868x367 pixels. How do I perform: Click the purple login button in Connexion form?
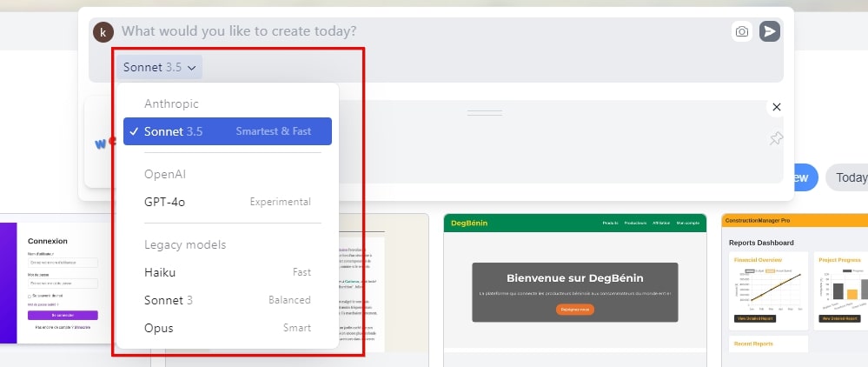[63, 315]
